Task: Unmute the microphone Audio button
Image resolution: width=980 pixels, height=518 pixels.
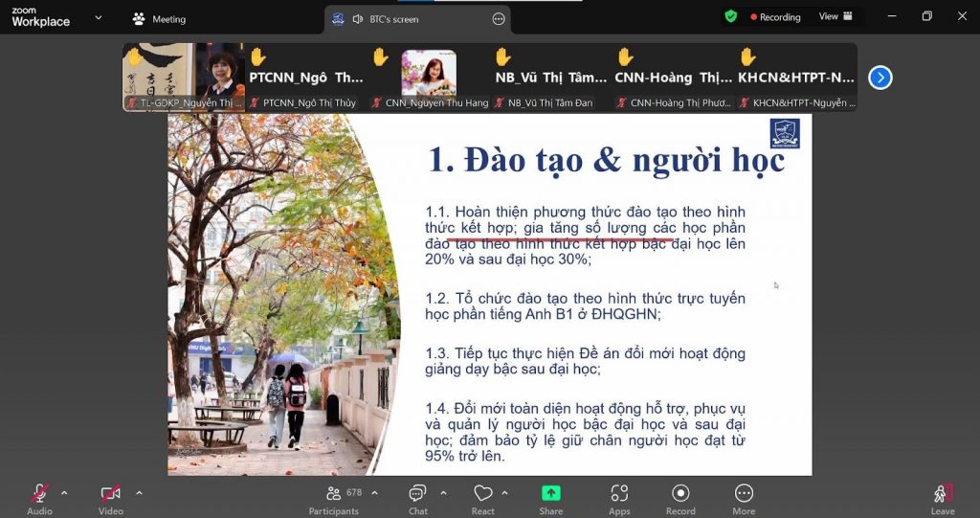Action: tap(39, 496)
